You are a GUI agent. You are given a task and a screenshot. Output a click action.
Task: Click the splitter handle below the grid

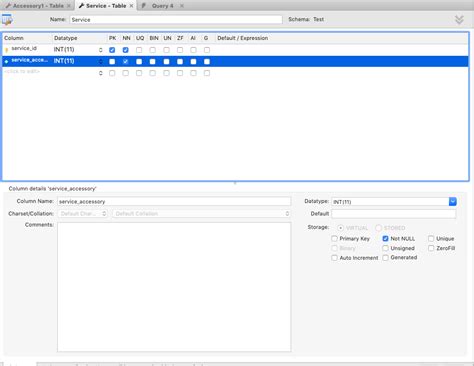235,183
